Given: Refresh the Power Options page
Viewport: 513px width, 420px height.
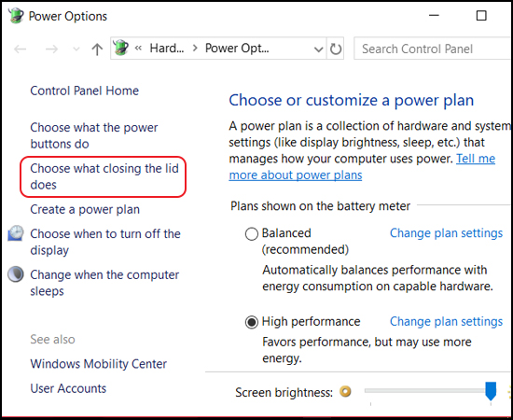Looking at the screenshot, I should click(x=336, y=49).
